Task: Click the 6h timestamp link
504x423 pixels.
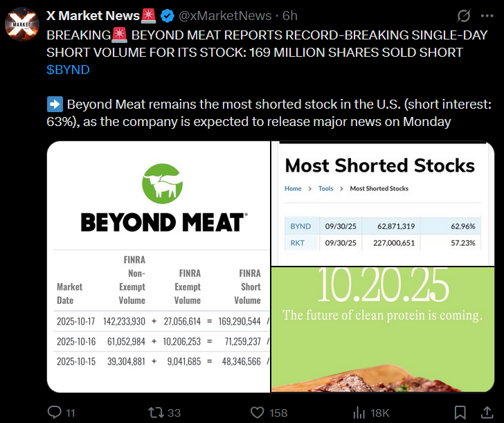Action: coord(290,15)
